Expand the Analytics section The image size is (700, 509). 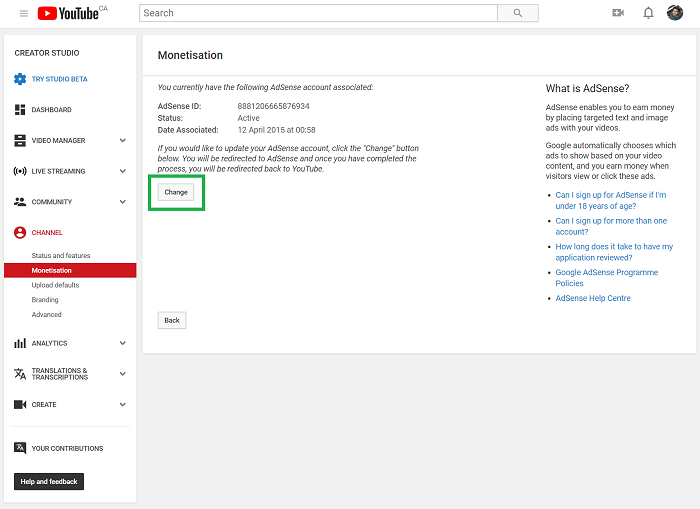(x=123, y=343)
